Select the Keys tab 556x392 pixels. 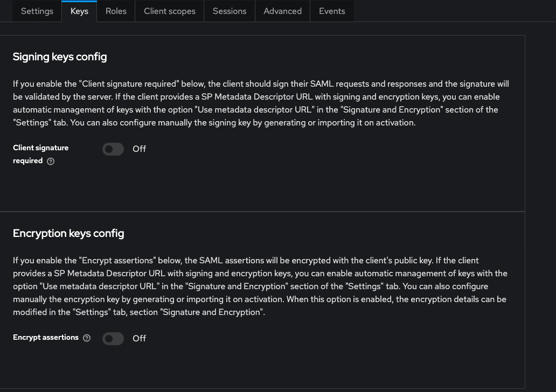tap(79, 11)
